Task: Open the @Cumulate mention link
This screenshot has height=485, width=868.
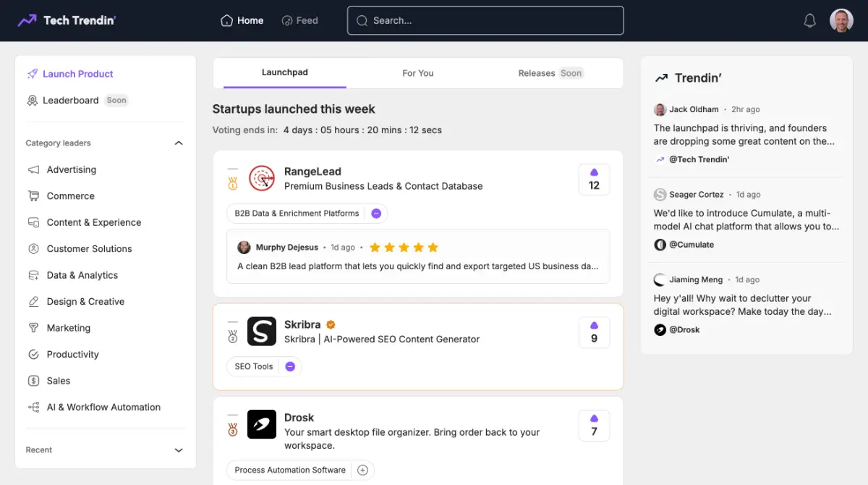Action: (691, 245)
